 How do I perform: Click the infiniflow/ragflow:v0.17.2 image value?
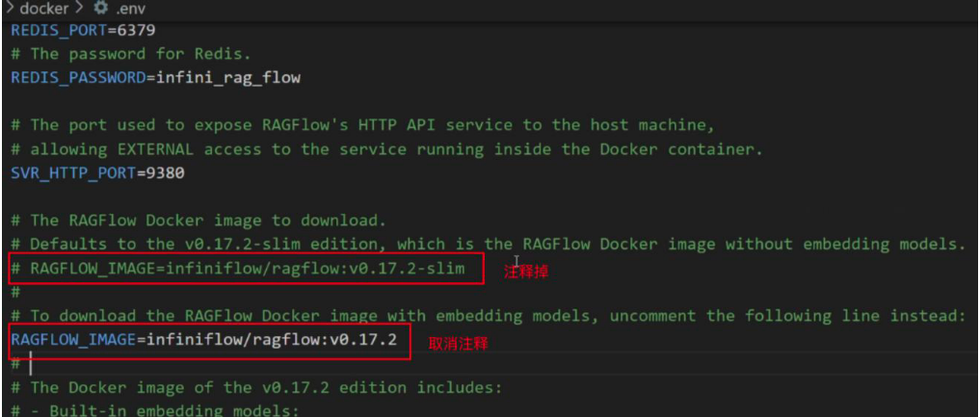272,340
